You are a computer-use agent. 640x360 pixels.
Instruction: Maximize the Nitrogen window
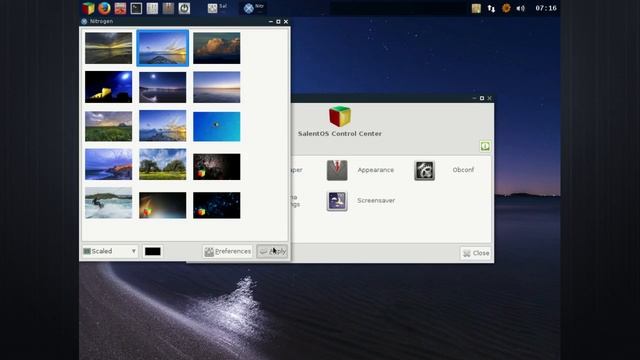(278, 22)
